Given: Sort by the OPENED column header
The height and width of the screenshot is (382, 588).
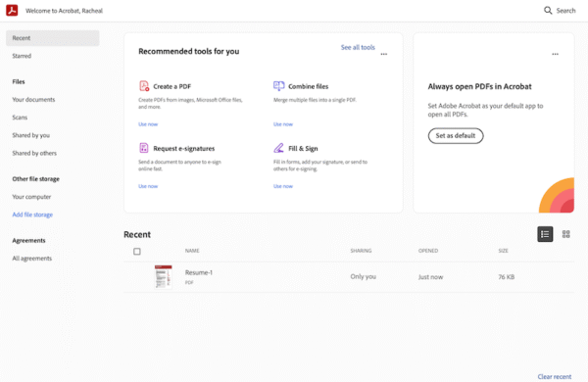Looking at the screenshot, I should pos(428,251).
